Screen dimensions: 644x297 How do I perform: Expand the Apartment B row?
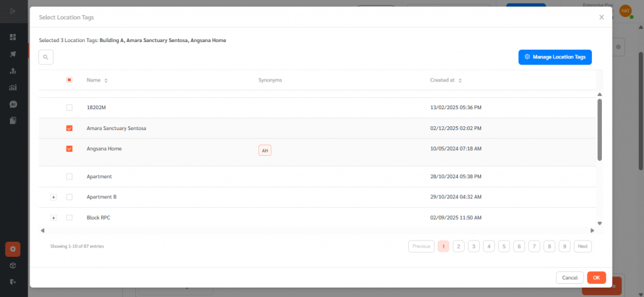pos(53,197)
